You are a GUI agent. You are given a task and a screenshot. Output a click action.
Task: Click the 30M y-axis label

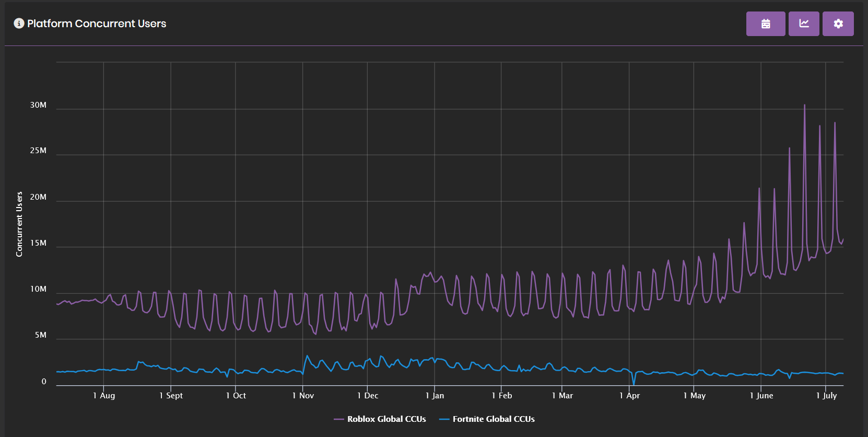(x=38, y=105)
